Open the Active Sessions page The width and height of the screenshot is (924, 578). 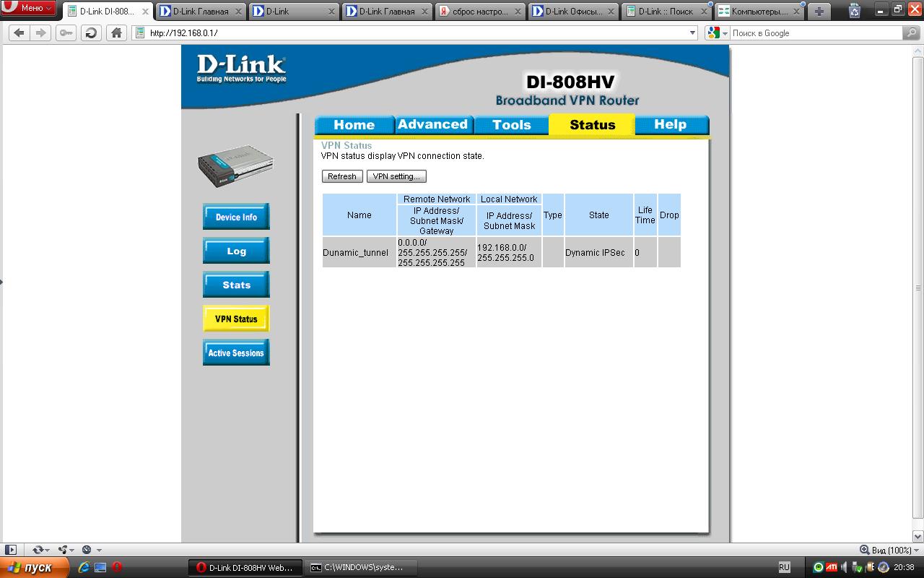pyautogui.click(x=236, y=353)
